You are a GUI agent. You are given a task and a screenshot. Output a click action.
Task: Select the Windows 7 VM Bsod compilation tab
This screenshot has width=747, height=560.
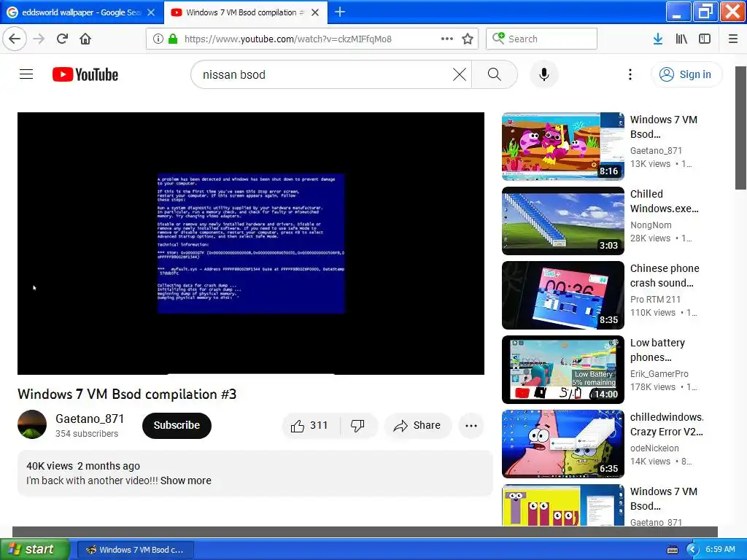[x=245, y=12]
